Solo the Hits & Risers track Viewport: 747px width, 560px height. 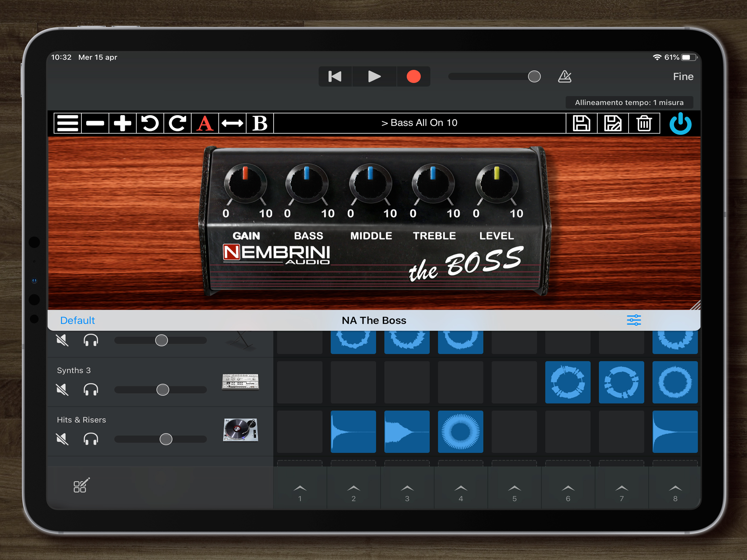point(91,439)
